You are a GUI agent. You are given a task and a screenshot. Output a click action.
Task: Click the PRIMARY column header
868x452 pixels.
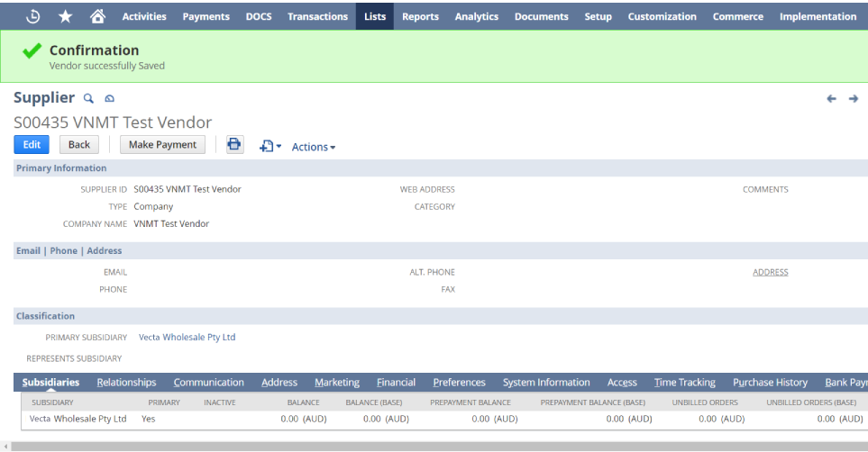coord(164,402)
